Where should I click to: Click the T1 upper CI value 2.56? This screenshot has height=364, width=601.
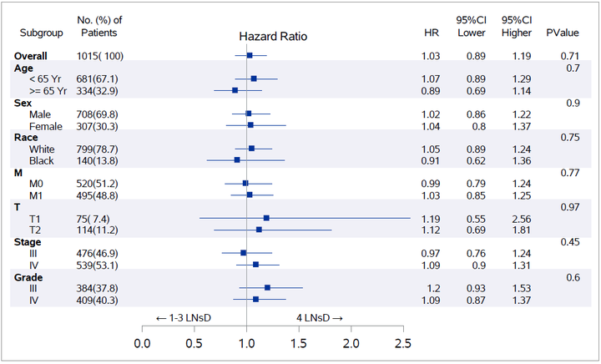tap(522, 220)
